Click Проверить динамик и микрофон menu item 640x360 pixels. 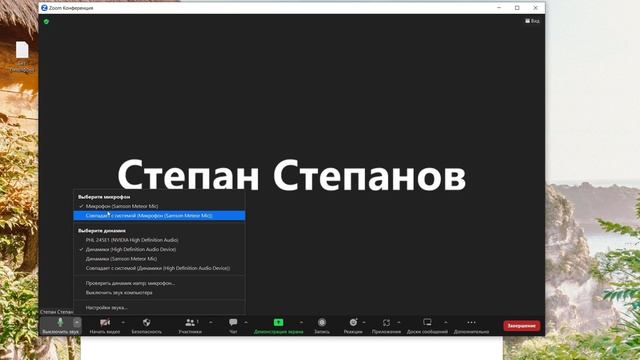[x=159, y=283]
